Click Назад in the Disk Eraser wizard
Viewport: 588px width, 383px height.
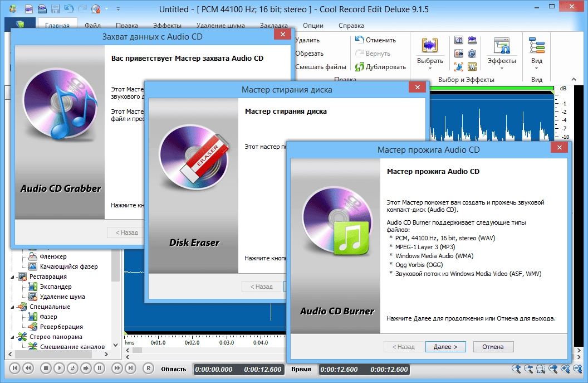[262, 287]
